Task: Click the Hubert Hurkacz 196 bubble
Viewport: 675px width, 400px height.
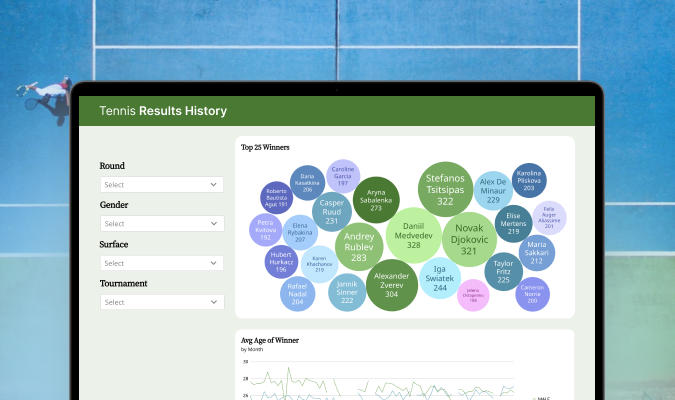Action: tap(282, 262)
